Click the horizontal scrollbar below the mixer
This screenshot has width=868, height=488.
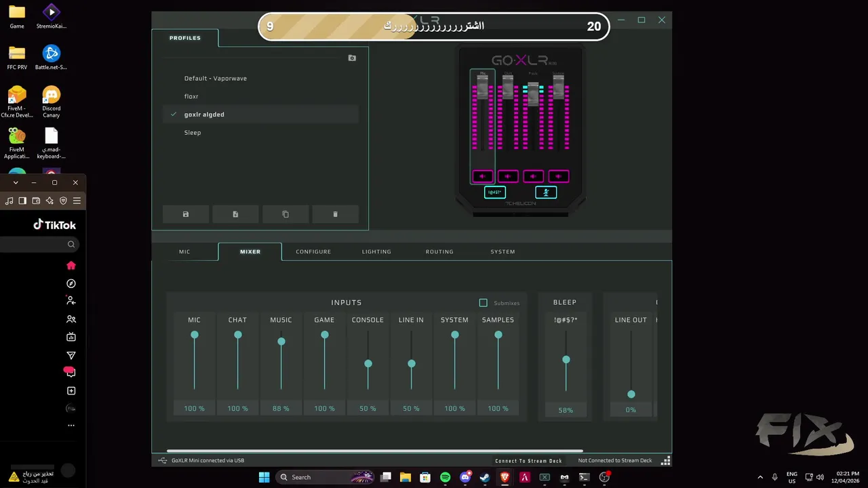pos(374,451)
